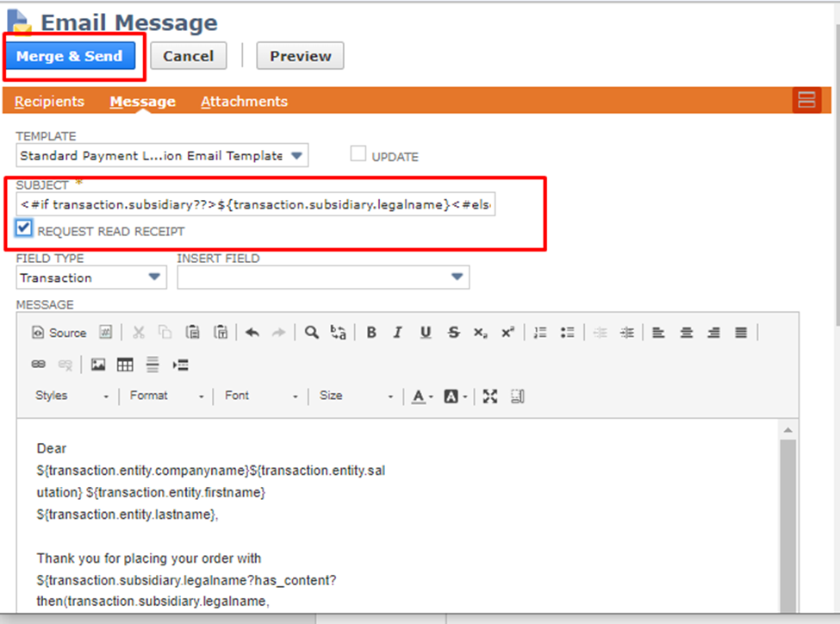
Task: Toggle Strikethrough formatting
Action: [x=453, y=333]
